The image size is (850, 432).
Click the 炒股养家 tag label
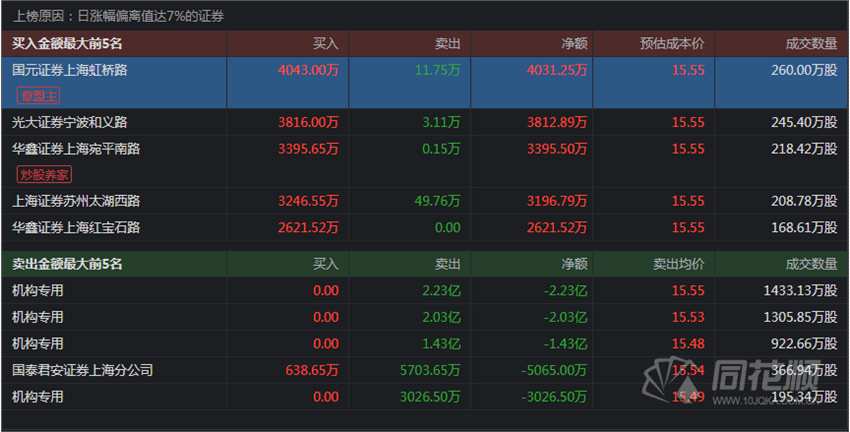(x=45, y=174)
